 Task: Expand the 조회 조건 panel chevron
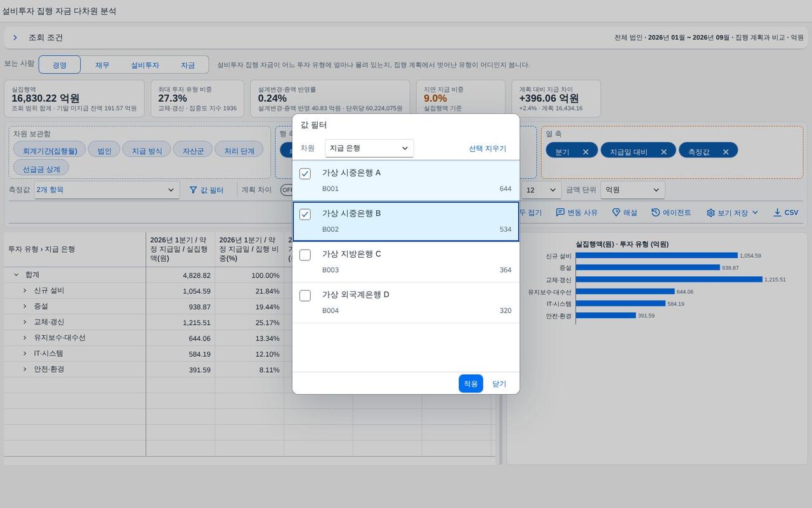(x=15, y=38)
